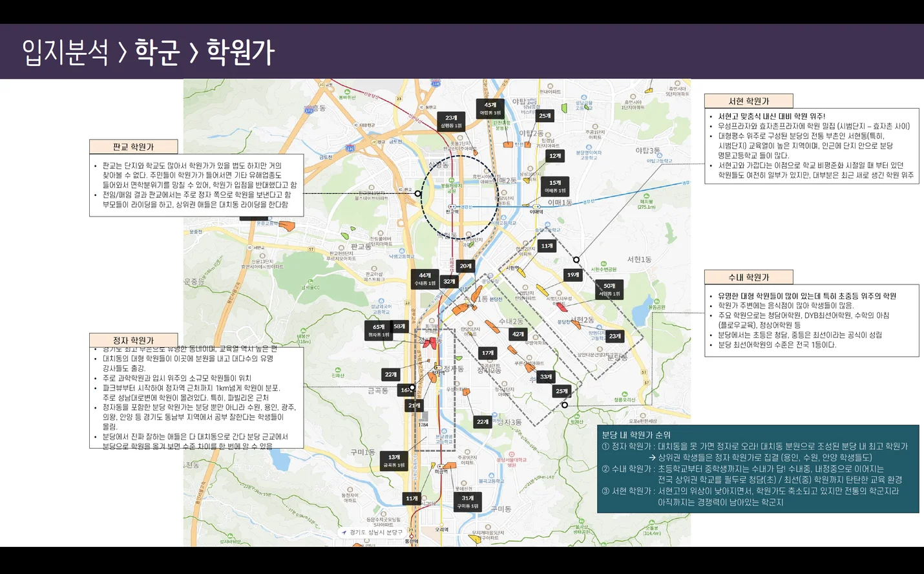Click the 분당 최선어학원의 수준은 전국 1등 bullet
The height and width of the screenshot is (574, 924).
(777, 345)
